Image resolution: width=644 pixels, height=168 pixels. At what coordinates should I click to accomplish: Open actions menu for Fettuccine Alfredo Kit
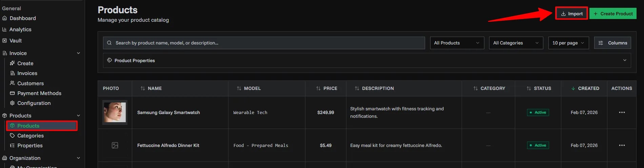pyautogui.click(x=622, y=146)
